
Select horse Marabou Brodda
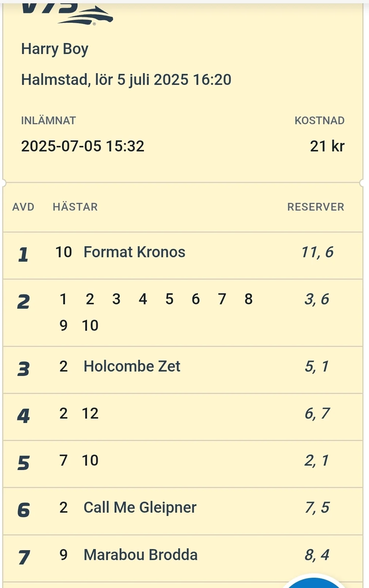click(141, 555)
